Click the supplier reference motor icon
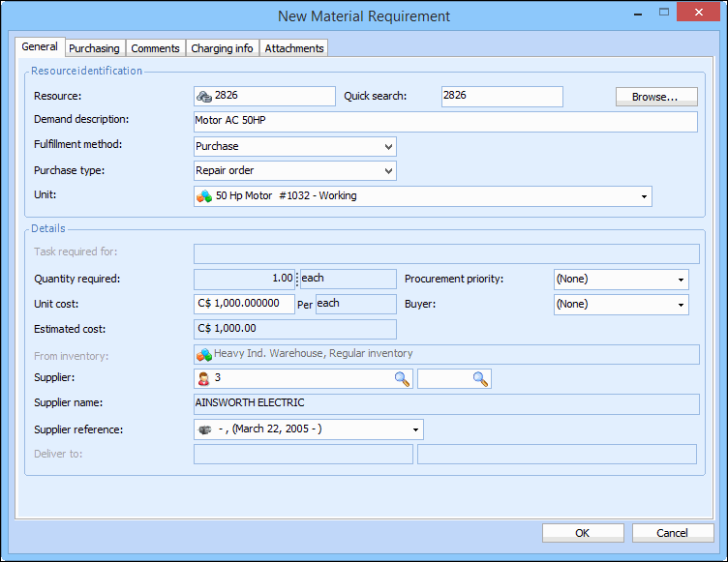Screen dimensions: 728x562 (205, 429)
